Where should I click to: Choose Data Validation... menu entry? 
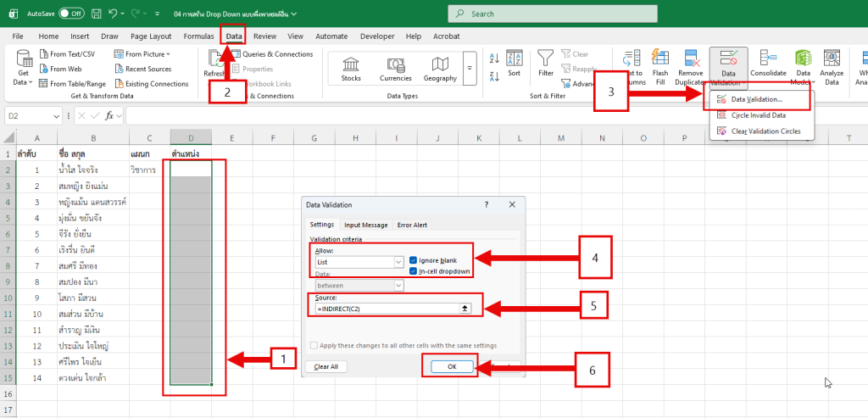(x=762, y=100)
